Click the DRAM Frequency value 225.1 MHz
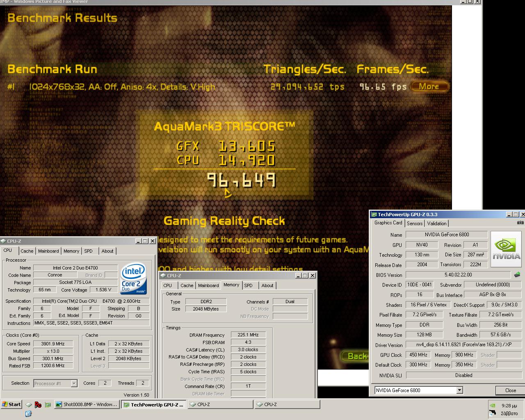525x420 pixels. pyautogui.click(x=248, y=335)
